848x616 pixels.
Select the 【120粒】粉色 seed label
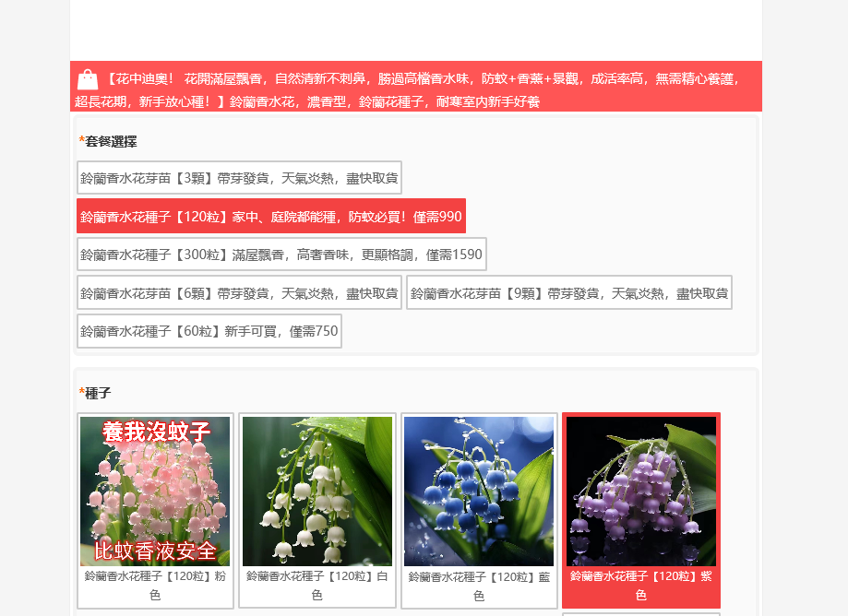[x=155, y=586]
